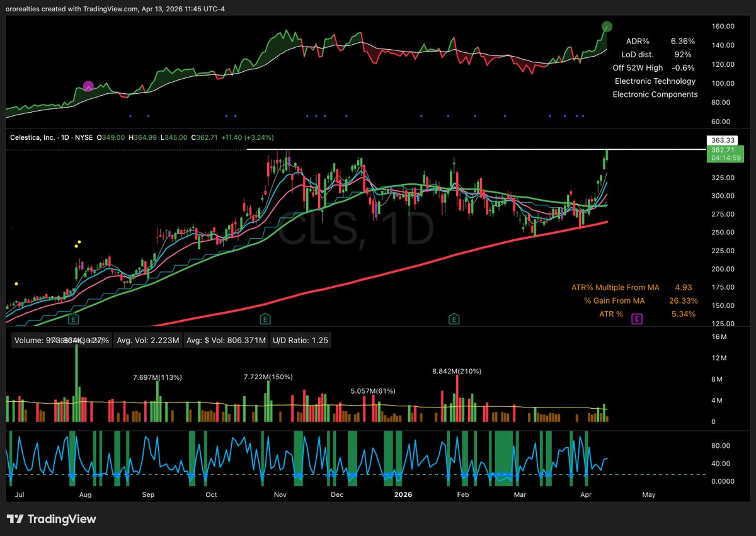Image resolution: width=756 pixels, height=536 pixels.
Task: Click the 250.00 price axis label
Action: click(721, 232)
